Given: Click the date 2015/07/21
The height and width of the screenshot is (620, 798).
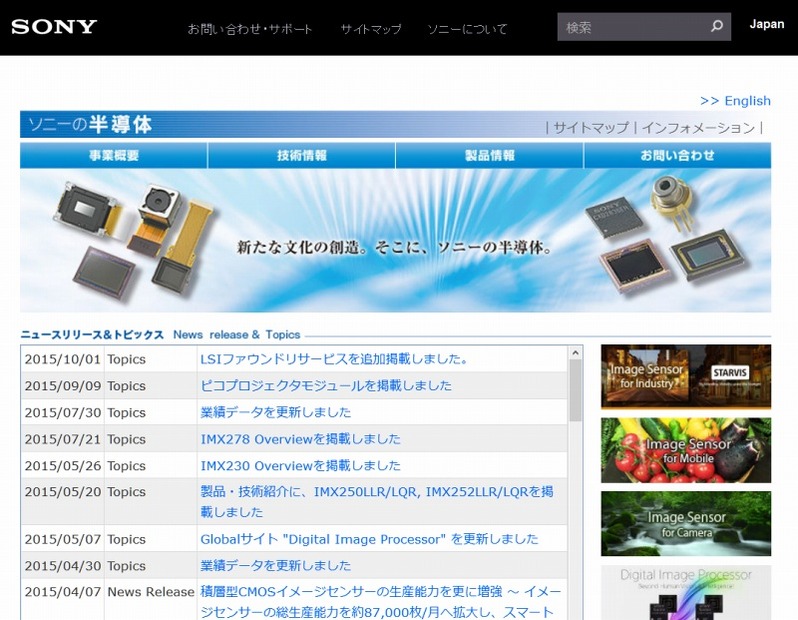Looking at the screenshot, I should point(63,439).
